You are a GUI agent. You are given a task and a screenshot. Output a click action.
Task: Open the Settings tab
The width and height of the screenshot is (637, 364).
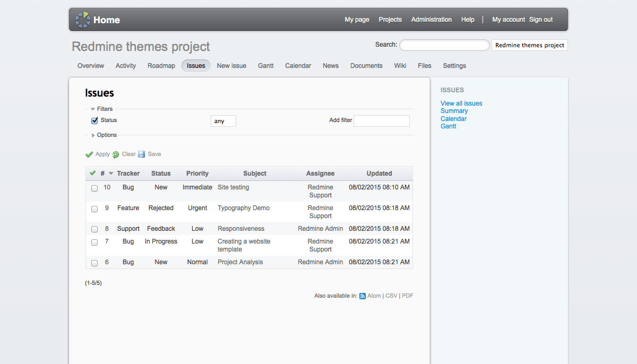(x=454, y=66)
